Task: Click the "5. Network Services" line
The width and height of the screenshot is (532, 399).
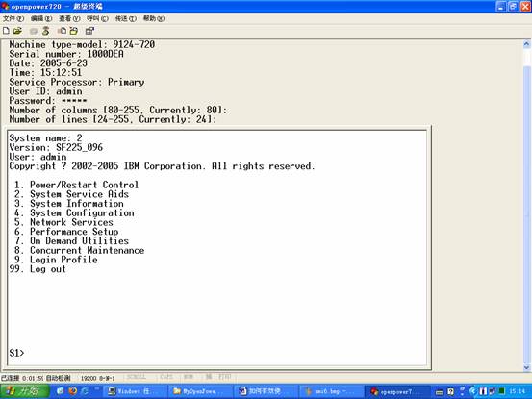Action: [63, 222]
